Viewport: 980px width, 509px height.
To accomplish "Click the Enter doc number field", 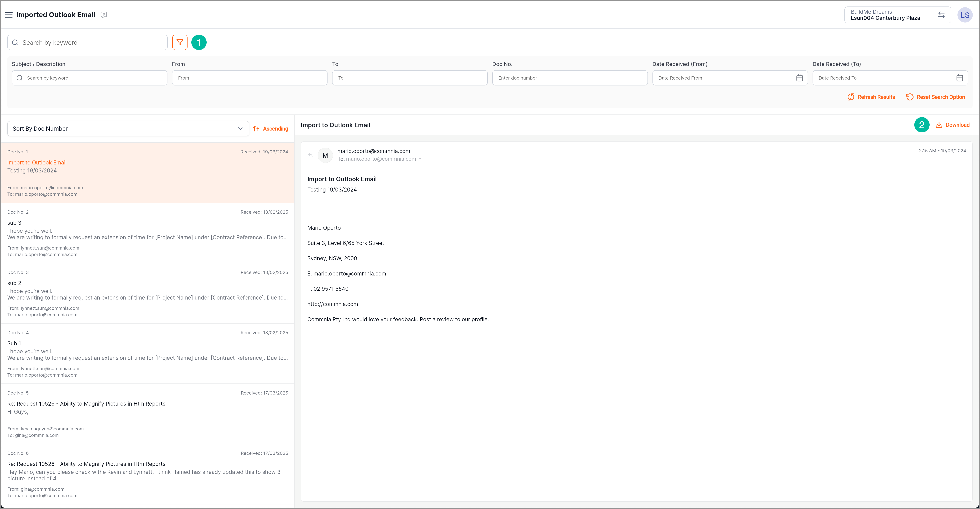I will [x=569, y=78].
